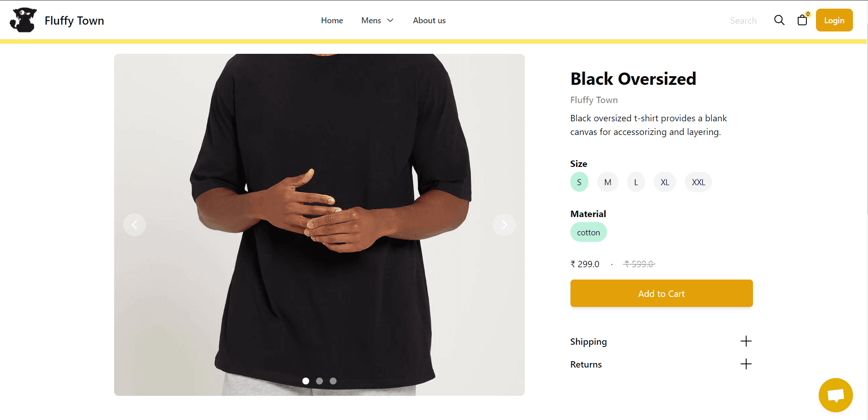Click the Login button
The height and width of the screenshot is (420, 868).
click(x=834, y=20)
